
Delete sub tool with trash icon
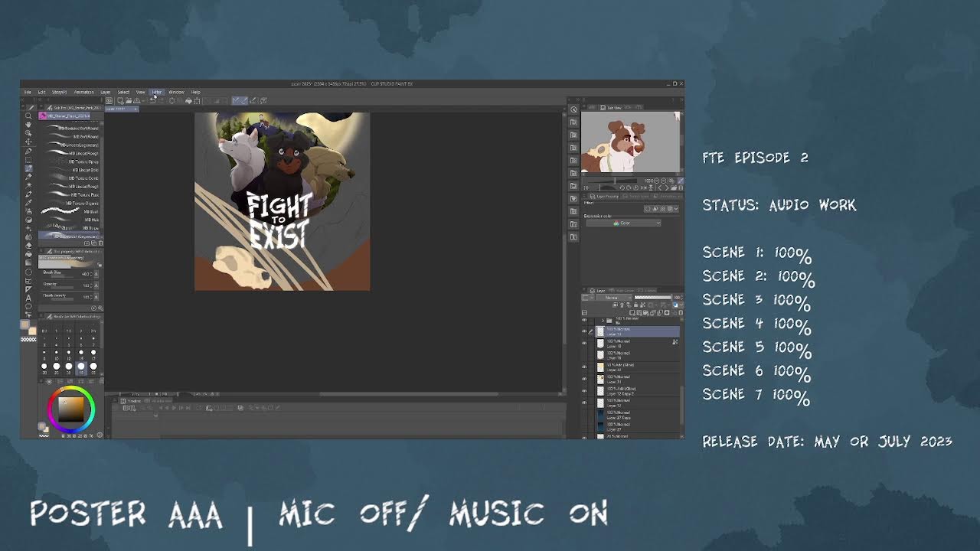tap(101, 243)
